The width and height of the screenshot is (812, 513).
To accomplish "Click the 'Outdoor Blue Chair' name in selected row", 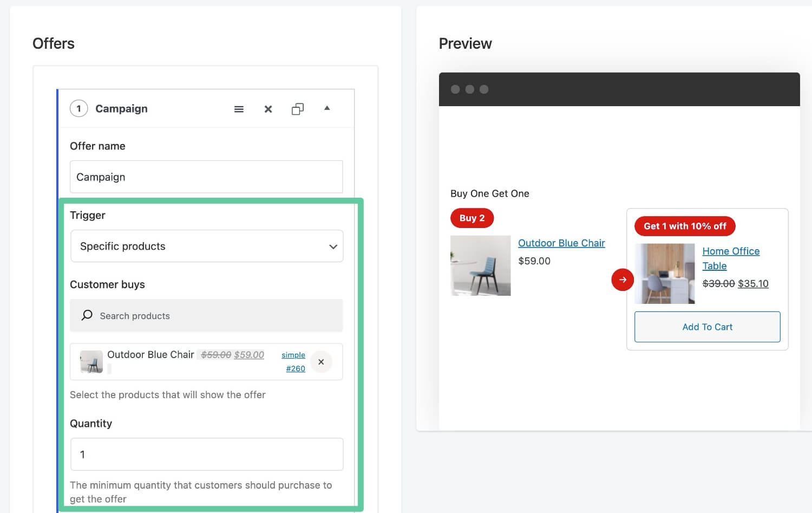I will pyautogui.click(x=150, y=354).
